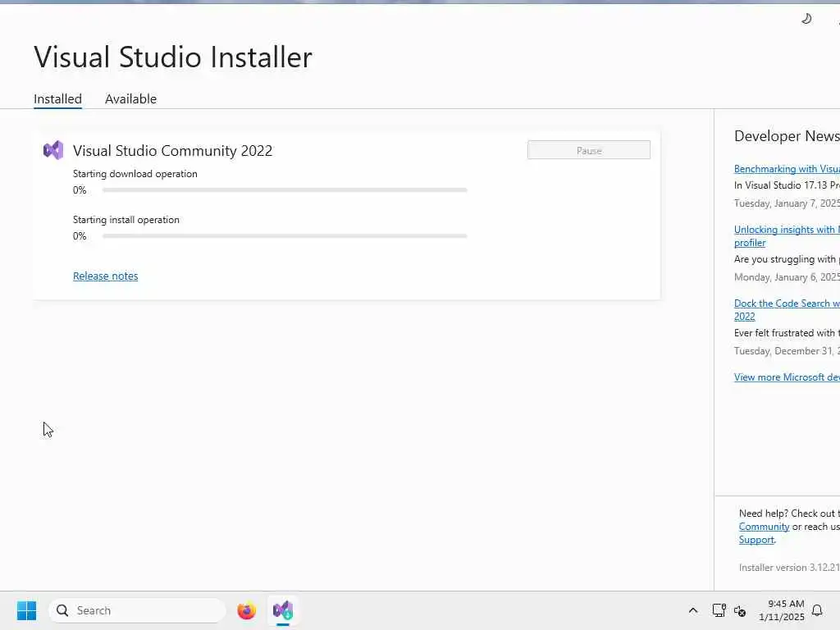Click the install operation progress bar
840x630 pixels.
click(285, 235)
